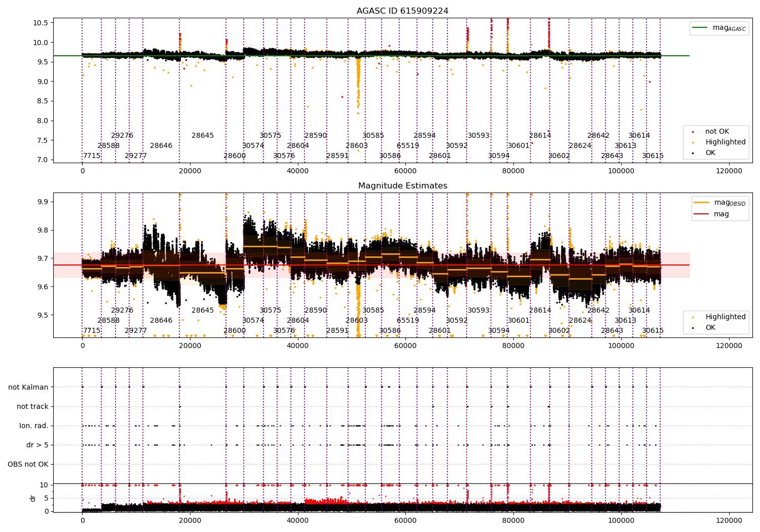Click x-axis tick '20000' under bottom panel
Screen dimensions: 760x532
(190, 520)
